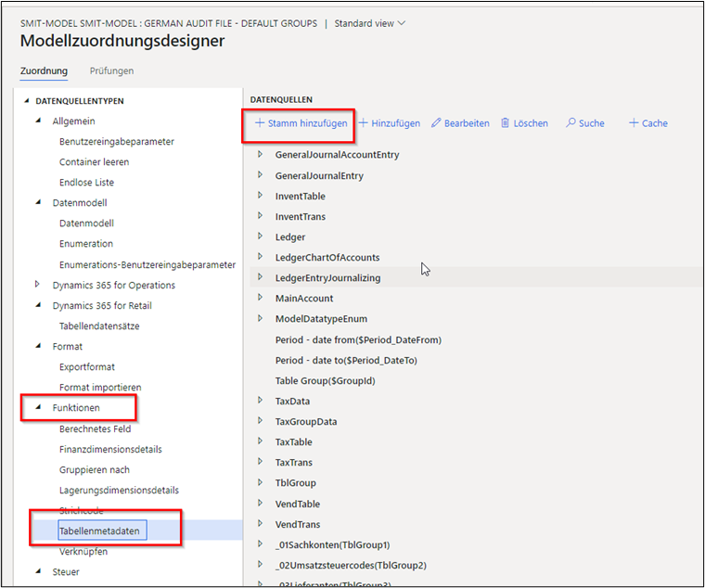Expand GeneralJournalEntry data source
This screenshot has width=705, height=588.
click(x=260, y=174)
